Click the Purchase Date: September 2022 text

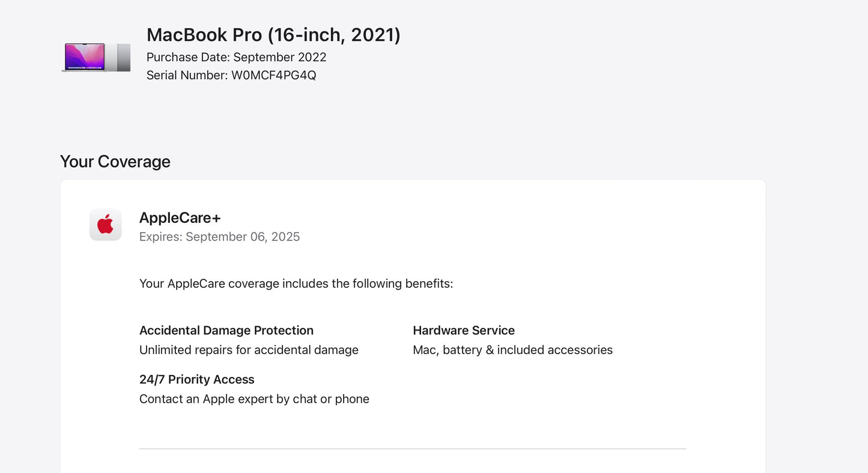pyautogui.click(x=237, y=57)
